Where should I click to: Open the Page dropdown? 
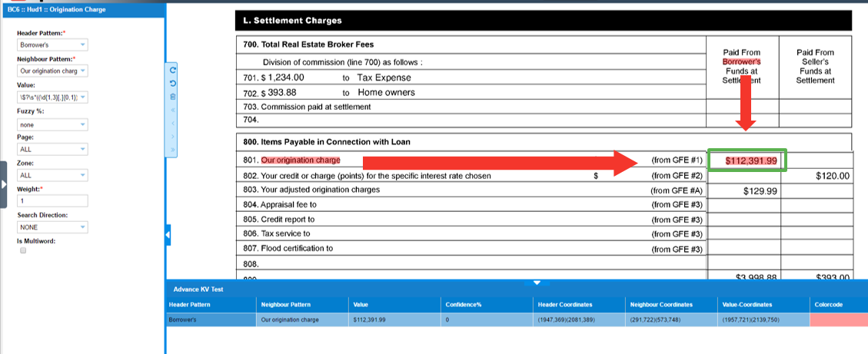coord(52,149)
